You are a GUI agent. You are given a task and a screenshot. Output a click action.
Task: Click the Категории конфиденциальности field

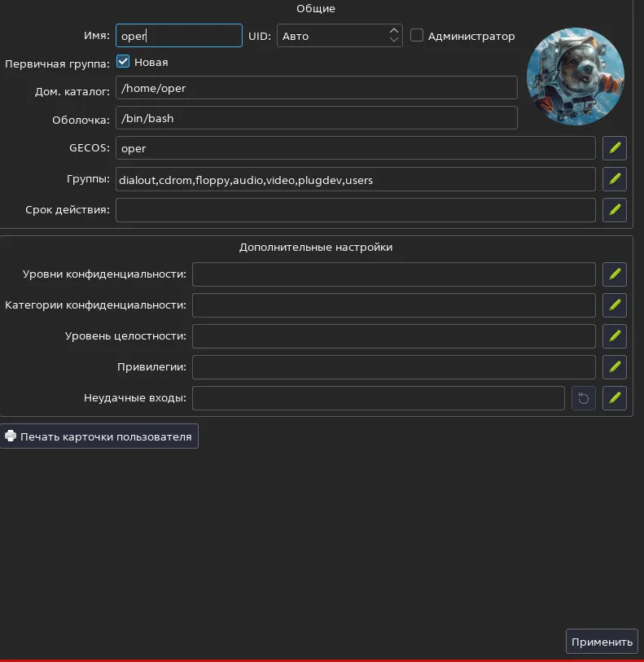(394, 305)
